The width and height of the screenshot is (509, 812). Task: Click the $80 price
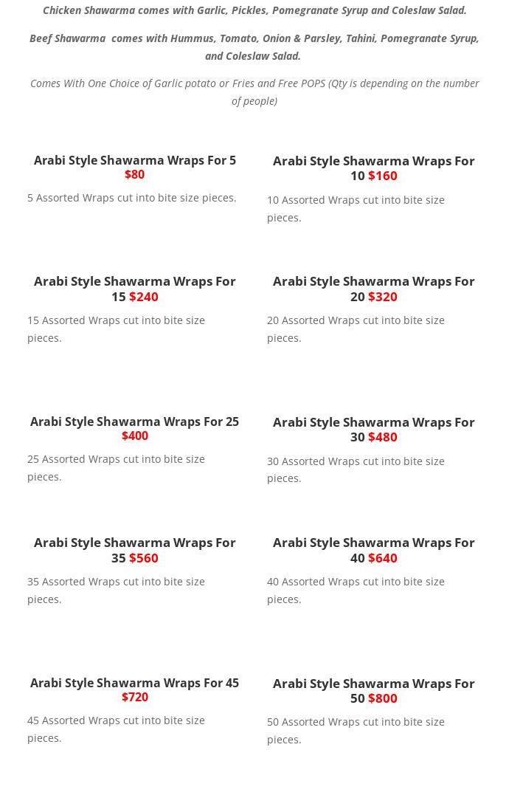pyautogui.click(x=134, y=175)
